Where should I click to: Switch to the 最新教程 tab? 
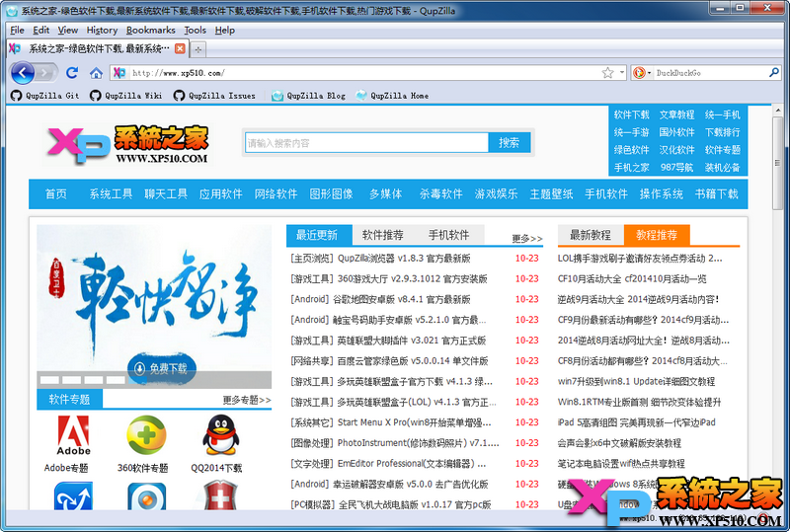tap(590, 235)
